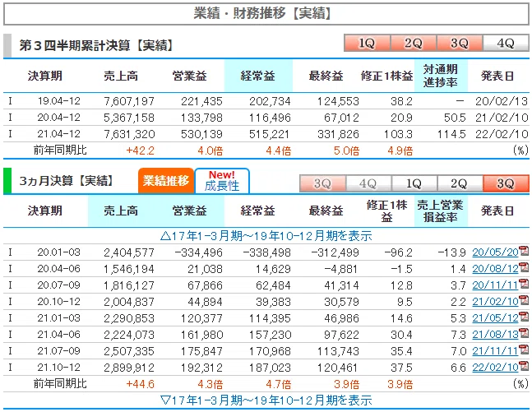Click 営業益 header in quarterly table

(190, 211)
